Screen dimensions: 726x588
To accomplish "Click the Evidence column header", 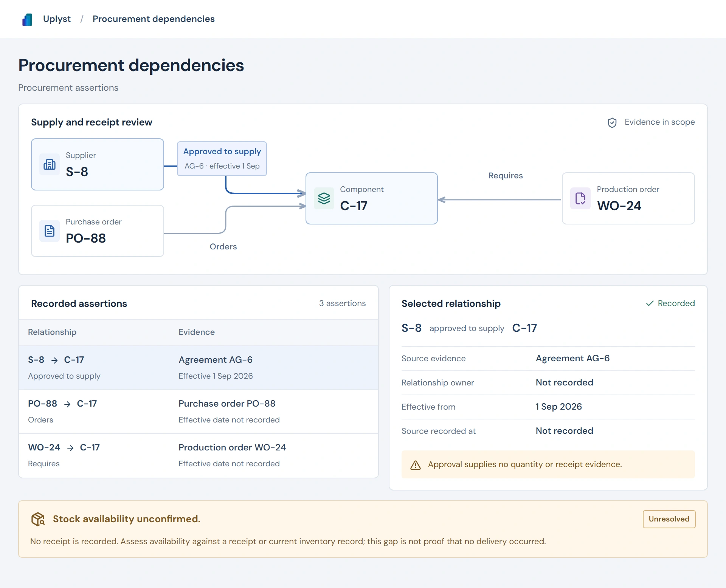I will point(197,332).
